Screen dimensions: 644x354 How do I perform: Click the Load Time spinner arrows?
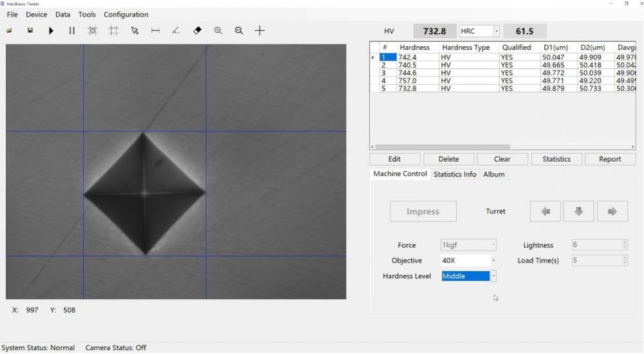624,261
